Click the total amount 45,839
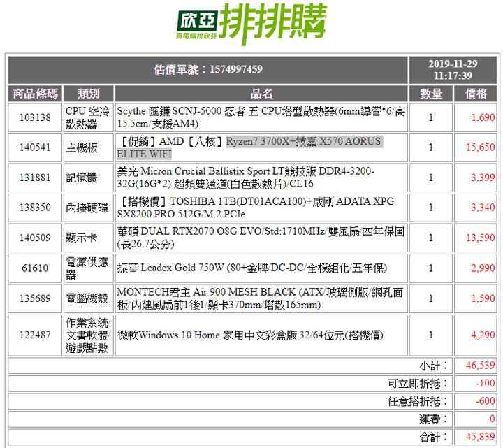Viewport: 503px width, 448px height. coord(481,437)
